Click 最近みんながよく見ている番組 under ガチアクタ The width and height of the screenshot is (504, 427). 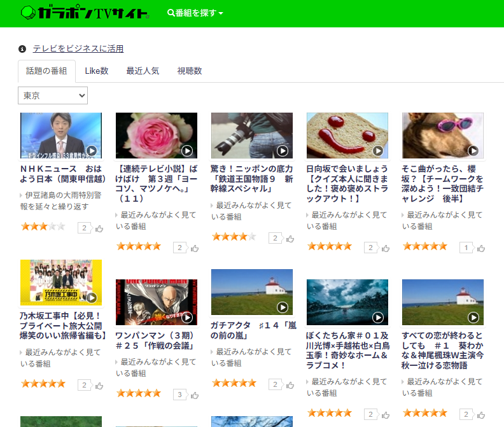tap(251, 357)
